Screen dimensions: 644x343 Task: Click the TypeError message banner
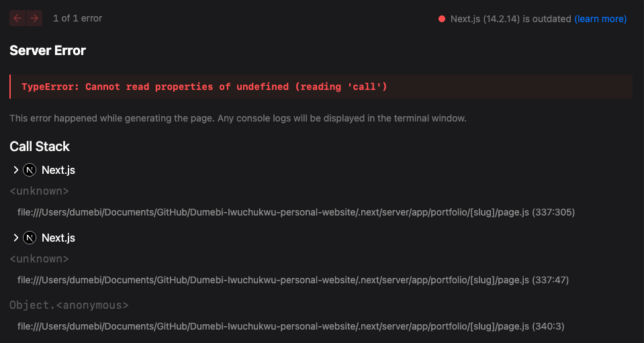tap(321, 87)
